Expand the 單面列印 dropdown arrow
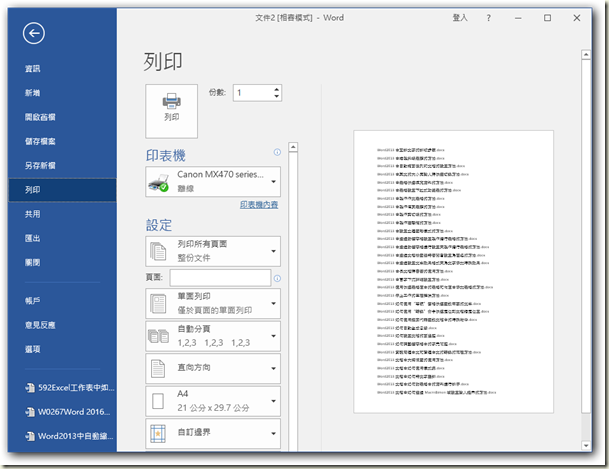 click(273, 303)
